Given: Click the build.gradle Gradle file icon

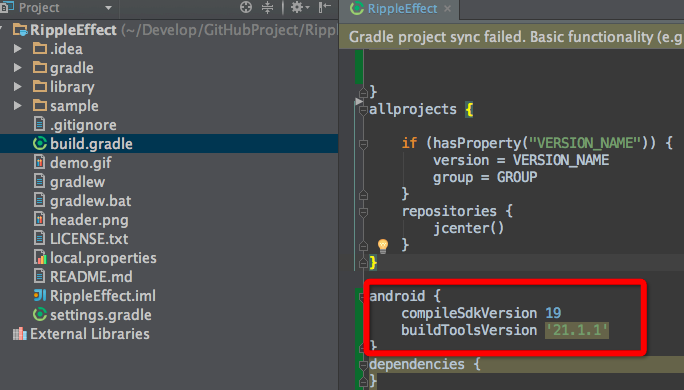Looking at the screenshot, I should (x=40, y=144).
